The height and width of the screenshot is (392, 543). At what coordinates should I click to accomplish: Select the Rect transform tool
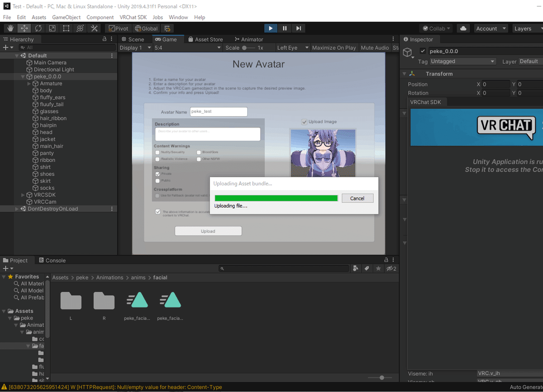66,28
